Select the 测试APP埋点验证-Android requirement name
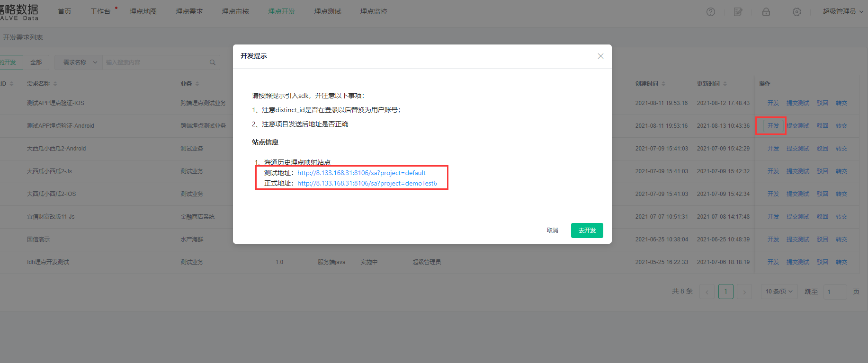868x363 pixels. click(x=61, y=126)
